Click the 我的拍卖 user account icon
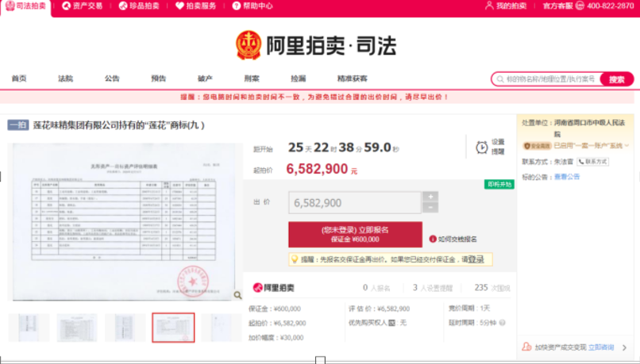 pyautogui.click(x=489, y=6)
